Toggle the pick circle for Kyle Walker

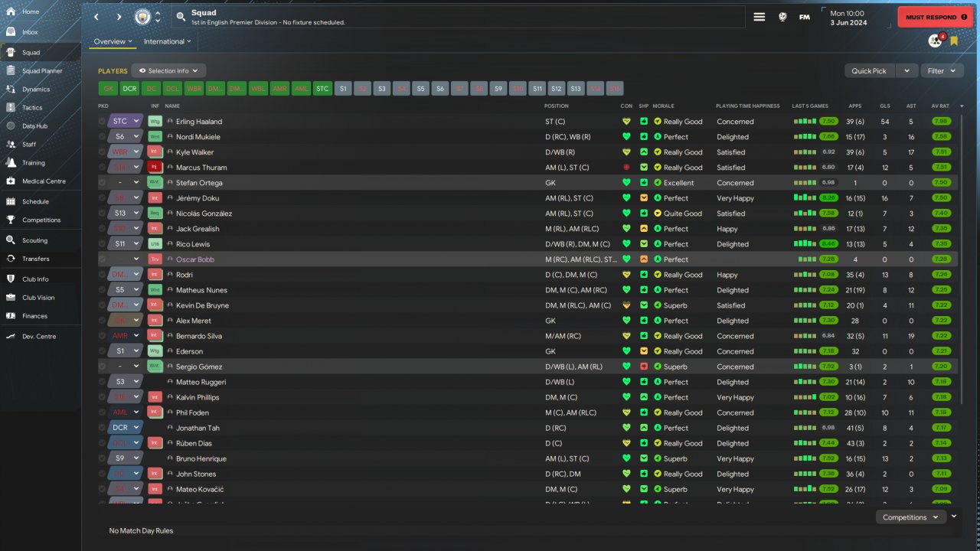point(102,152)
